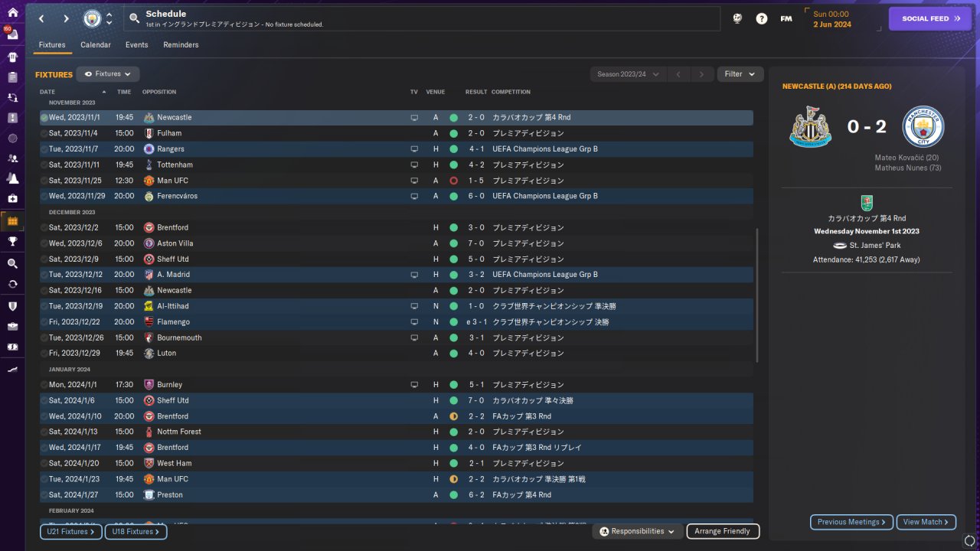The width and height of the screenshot is (980, 551).
Task: Open the Scouting magnifier icon in sidebar
Action: pos(12,263)
